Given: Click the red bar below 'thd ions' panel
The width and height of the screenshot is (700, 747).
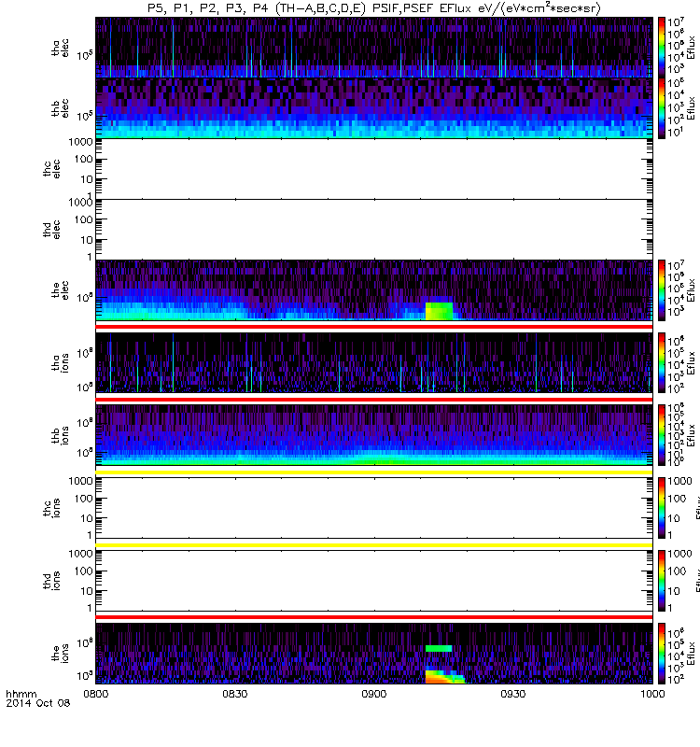Looking at the screenshot, I should pos(374,617).
